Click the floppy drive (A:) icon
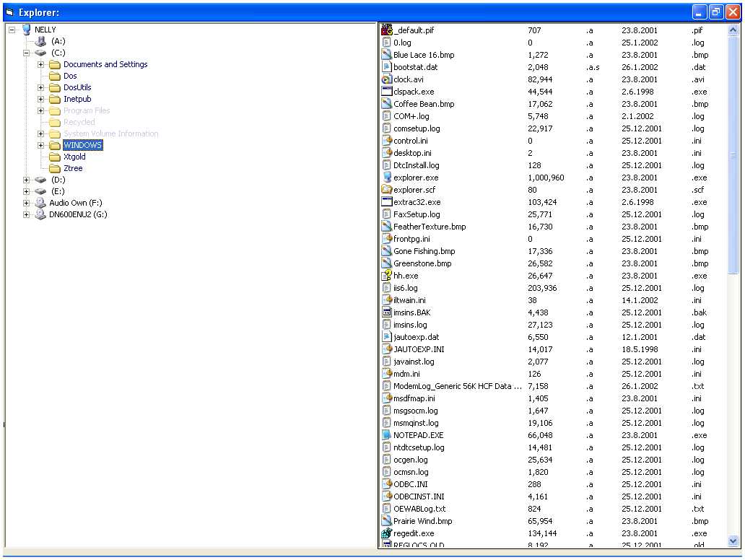745x560 pixels. 40,41
